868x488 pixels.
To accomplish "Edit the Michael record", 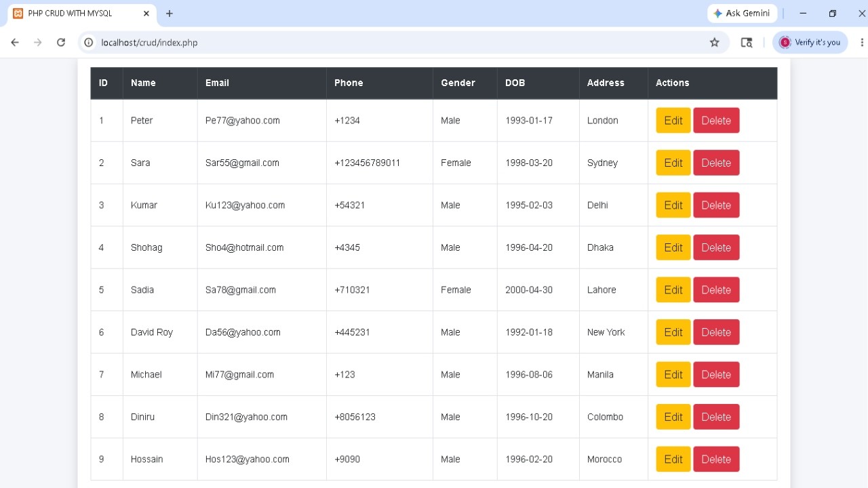I will point(673,375).
